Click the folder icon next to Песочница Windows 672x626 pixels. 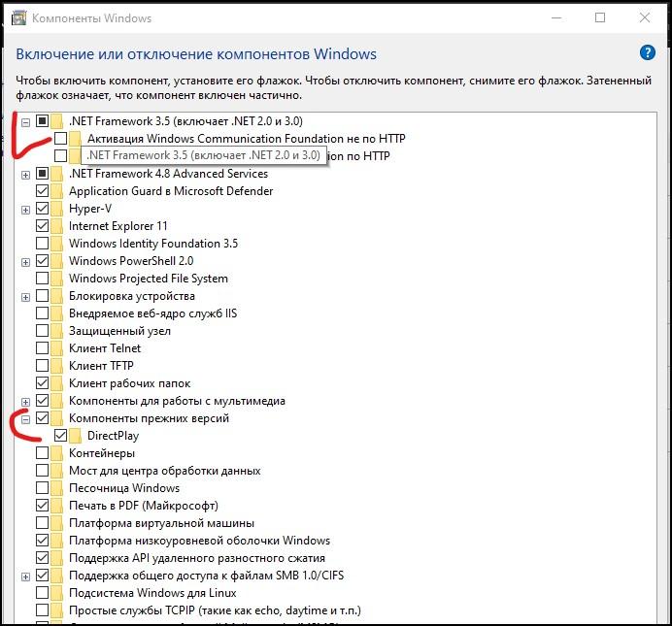[x=56, y=488]
